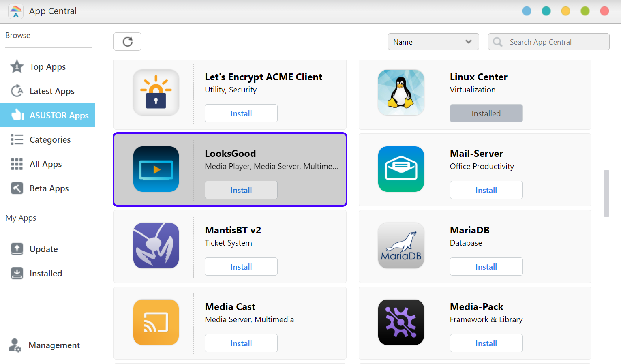Click the LooksGood app title
This screenshot has height=364, width=621.
[230, 154]
